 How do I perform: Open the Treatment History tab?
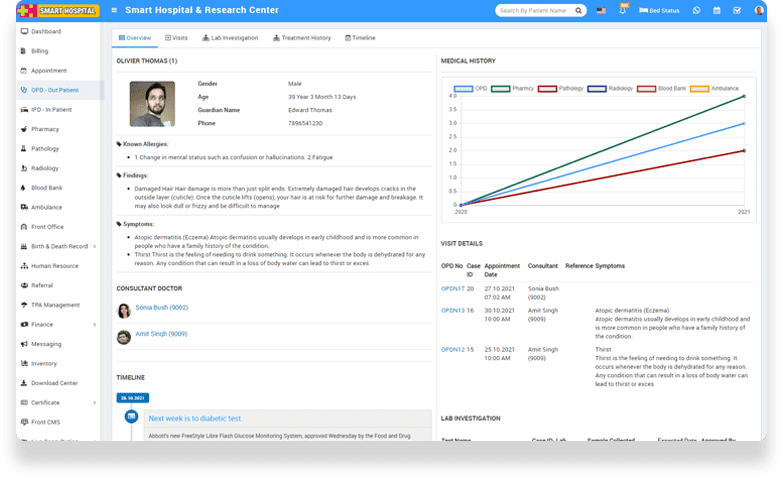pos(302,38)
